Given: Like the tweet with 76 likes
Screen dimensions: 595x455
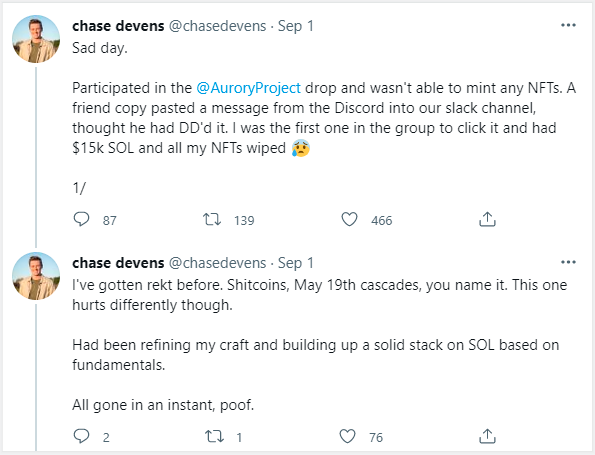Looking at the screenshot, I should [347, 436].
